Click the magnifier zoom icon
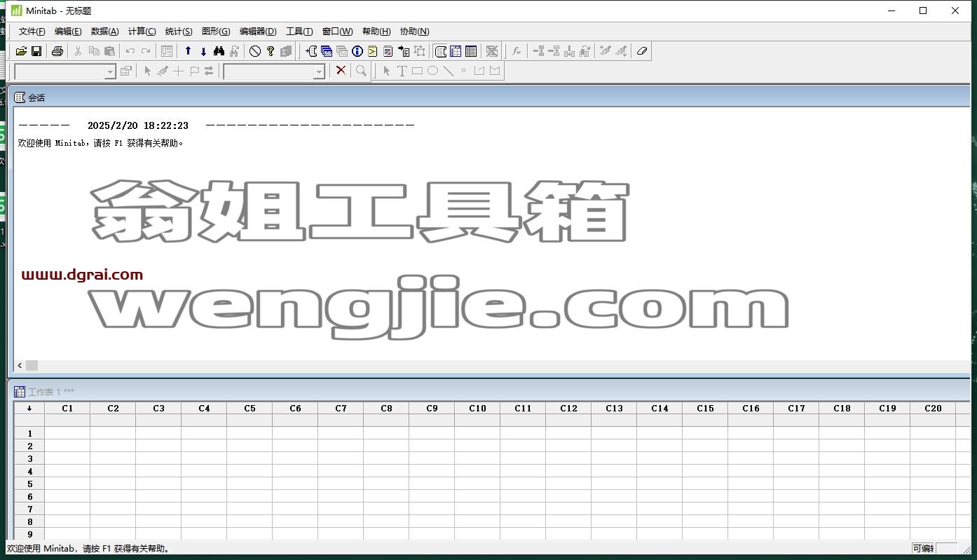 361,71
